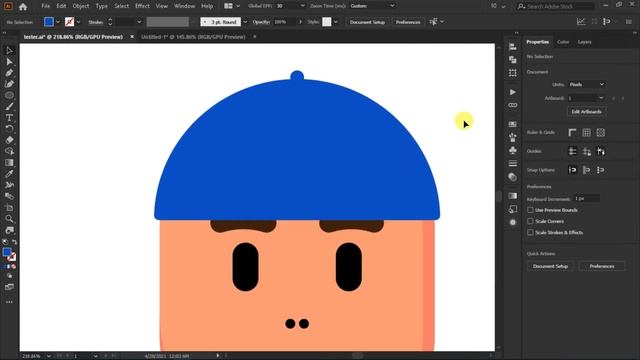Image resolution: width=640 pixels, height=360 pixels.
Task: Select the Pen tool
Action: (x=9, y=73)
